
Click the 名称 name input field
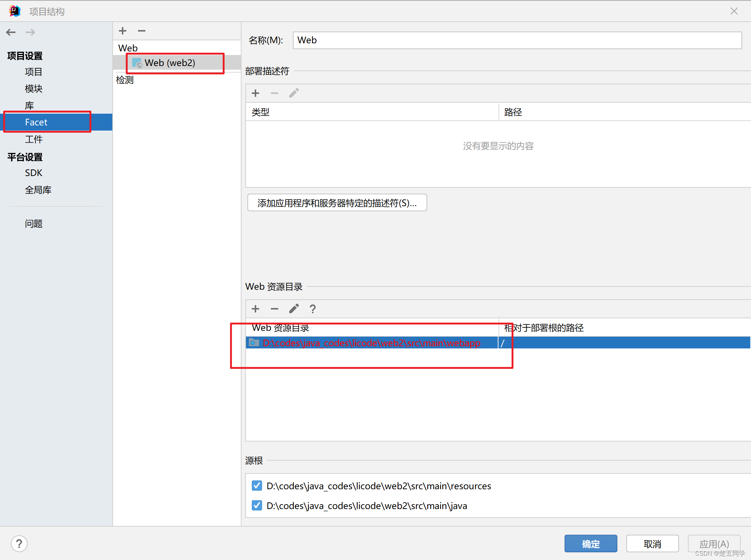517,40
